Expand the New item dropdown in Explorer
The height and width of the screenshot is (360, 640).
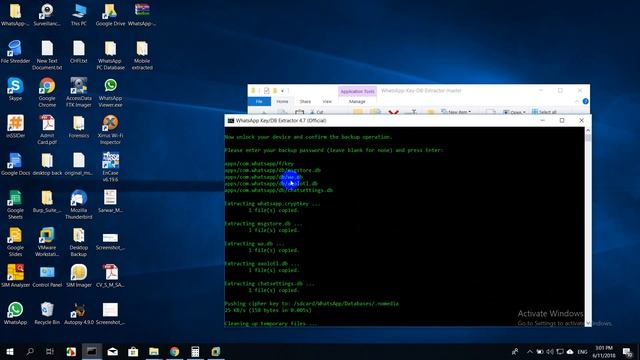pos(456,112)
